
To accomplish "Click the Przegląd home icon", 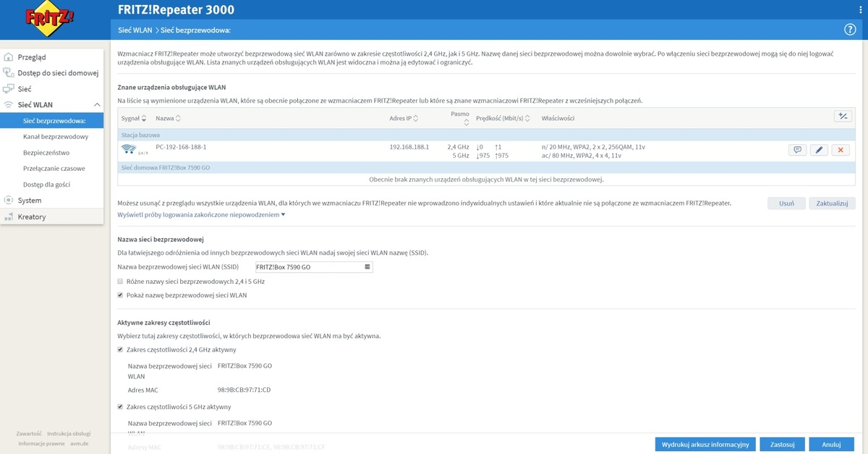I will (9, 57).
